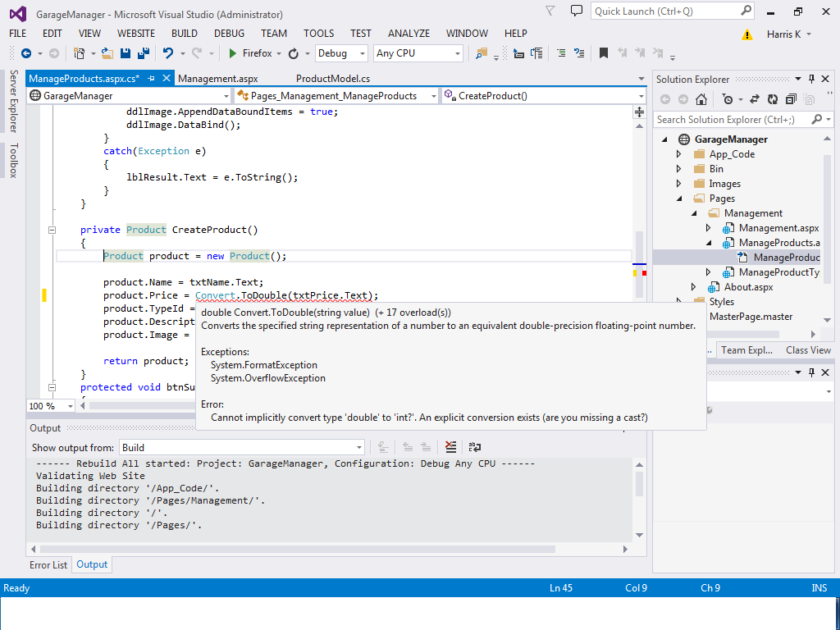This screenshot has height=630, width=840.
Task: Uncomment the selected lines icon
Action: click(579, 53)
